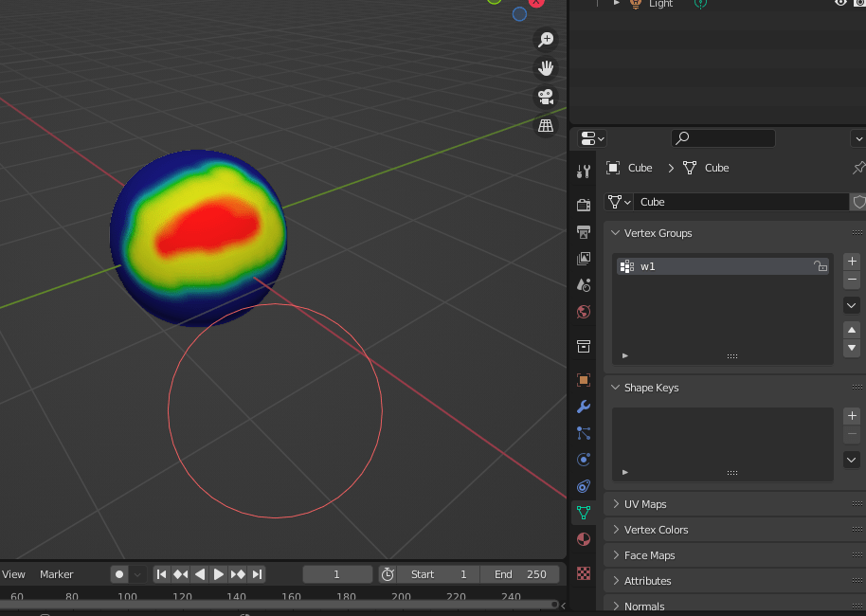866x616 pixels.
Task: Select the Material properties sphere icon
Action: click(584, 539)
